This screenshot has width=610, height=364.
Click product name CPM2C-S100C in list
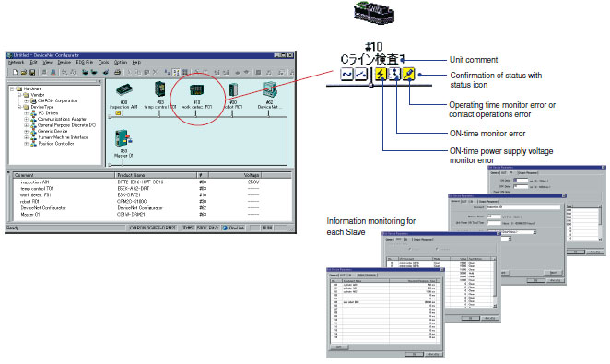(132, 202)
